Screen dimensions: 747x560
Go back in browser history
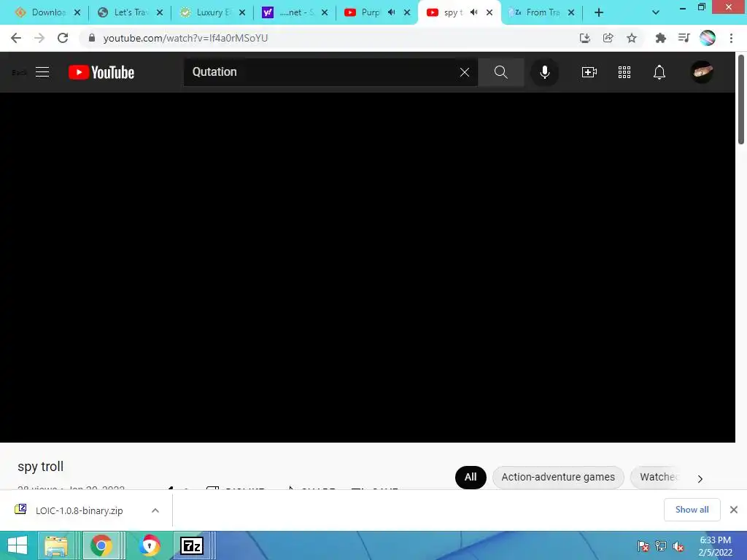click(x=16, y=38)
